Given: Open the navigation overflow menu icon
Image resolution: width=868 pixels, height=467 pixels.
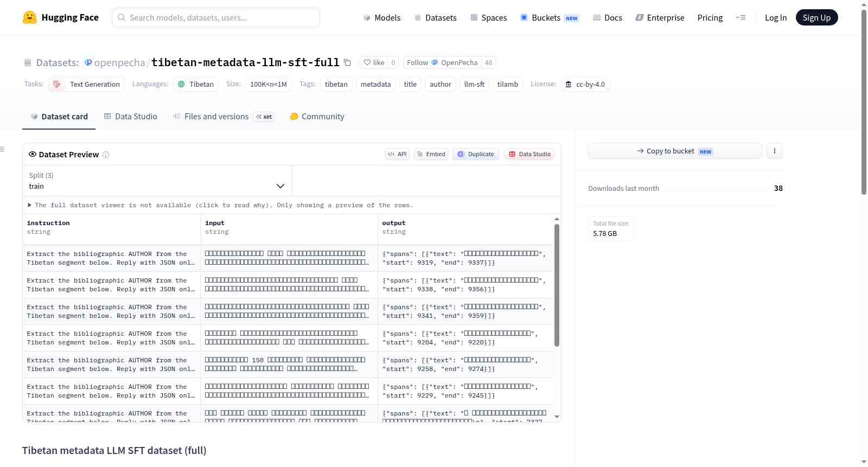Looking at the screenshot, I should click(x=741, y=17).
